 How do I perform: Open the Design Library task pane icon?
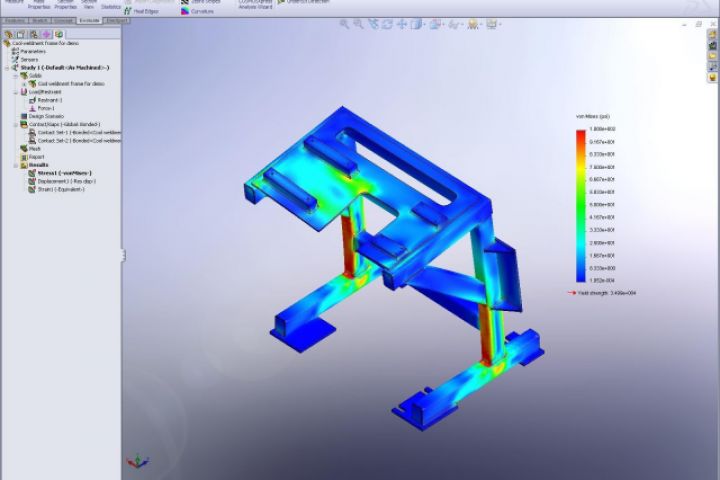(713, 45)
